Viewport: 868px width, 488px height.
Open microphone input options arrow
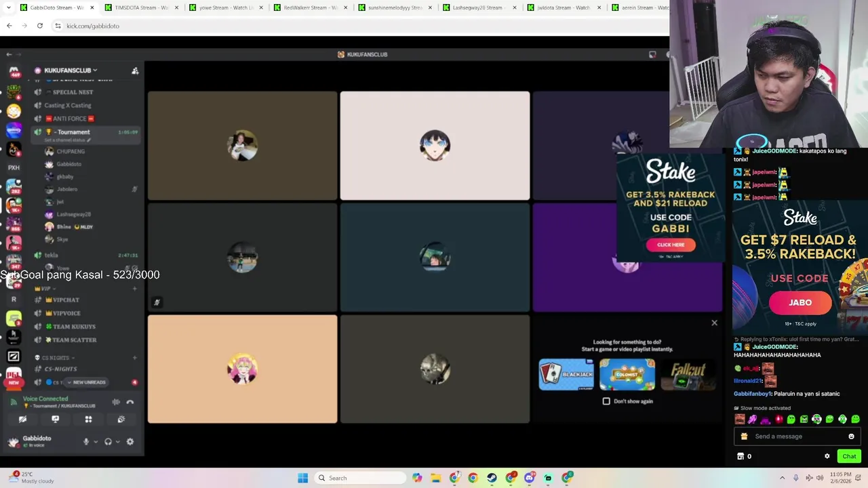click(95, 442)
